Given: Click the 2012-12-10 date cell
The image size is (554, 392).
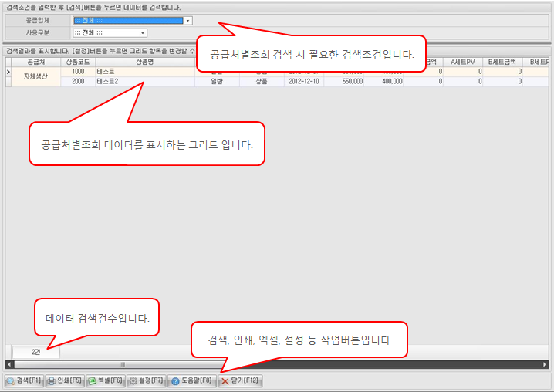Looking at the screenshot, I should click(304, 81).
